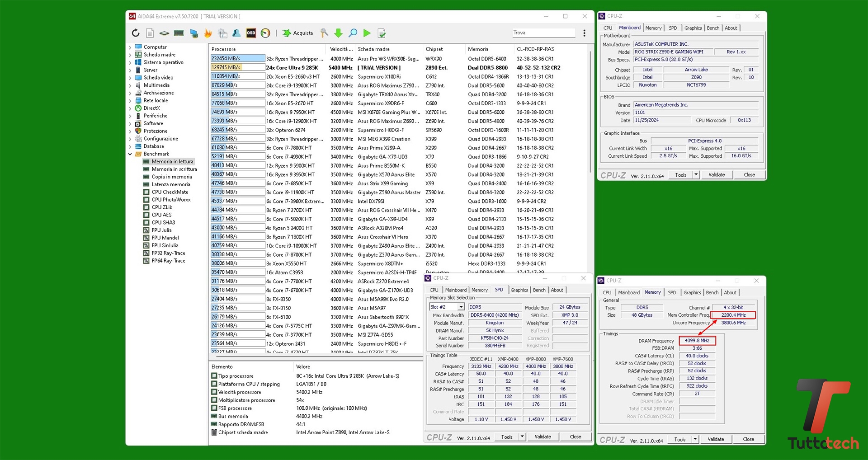Screen dimensions: 868x460
Task: Open the wrench and key preferences icon
Action: pyautogui.click(x=324, y=33)
